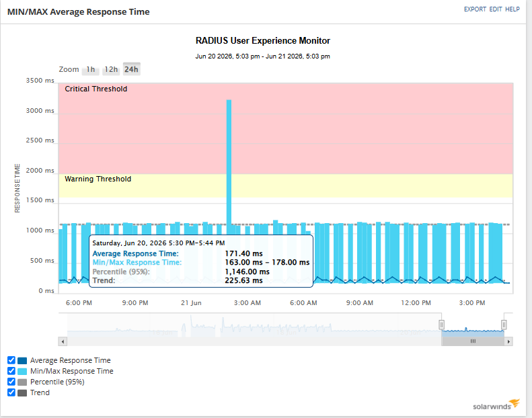The width and height of the screenshot is (532, 418).
Task: Click the left range navigator handle
Action: coord(441,325)
